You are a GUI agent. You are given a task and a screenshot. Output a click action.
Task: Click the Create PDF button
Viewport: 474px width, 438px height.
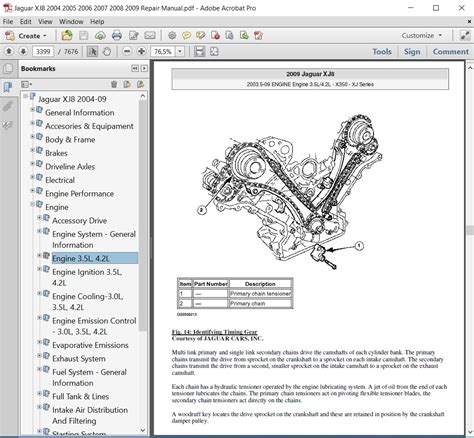(26, 35)
